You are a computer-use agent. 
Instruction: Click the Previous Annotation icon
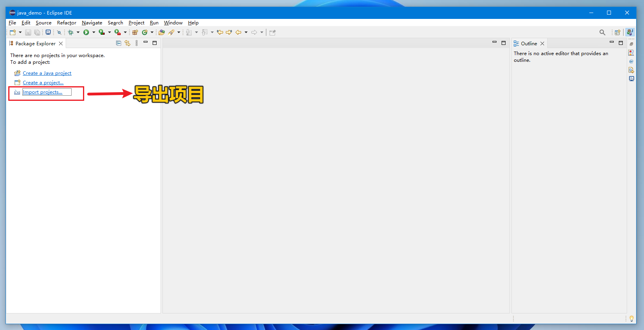pos(205,32)
